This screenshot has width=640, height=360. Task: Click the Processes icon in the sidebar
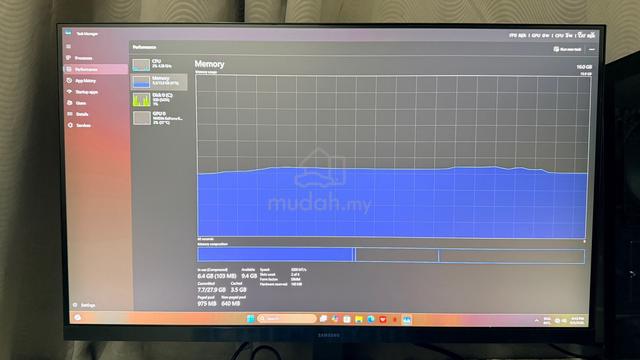tap(69, 58)
